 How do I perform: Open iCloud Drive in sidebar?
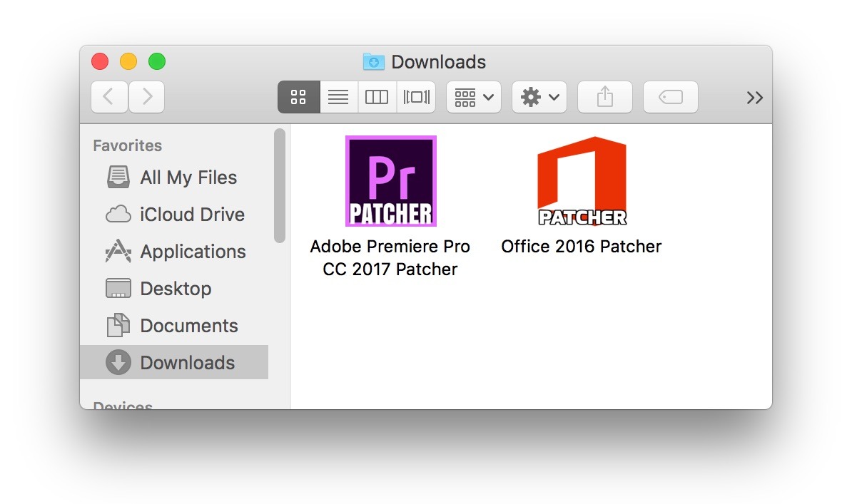(174, 215)
